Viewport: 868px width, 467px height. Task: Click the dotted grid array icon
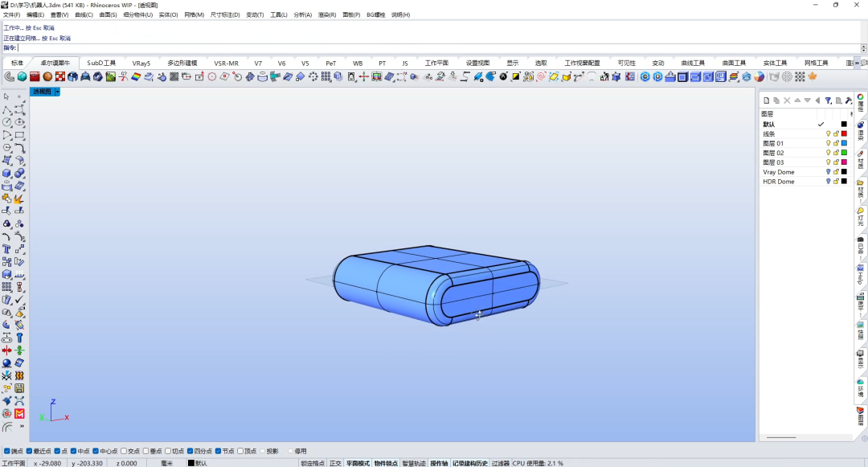pyautogui.click(x=325, y=77)
